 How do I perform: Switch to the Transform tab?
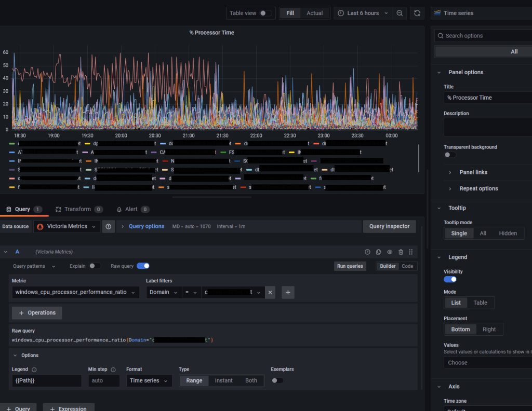click(77, 209)
